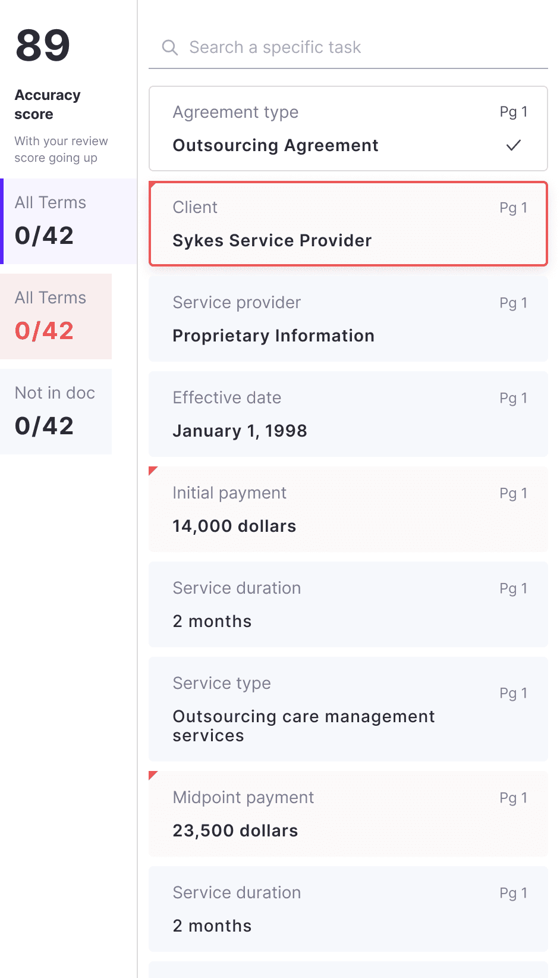This screenshot has height=978, width=560.
Task: Click the search magnifier icon
Action: (170, 48)
